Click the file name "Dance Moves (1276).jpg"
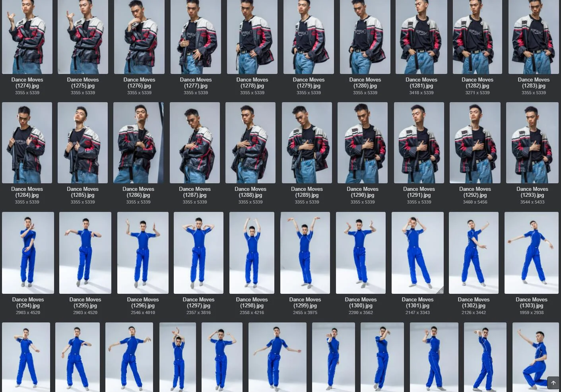The height and width of the screenshot is (392, 561). tap(139, 83)
